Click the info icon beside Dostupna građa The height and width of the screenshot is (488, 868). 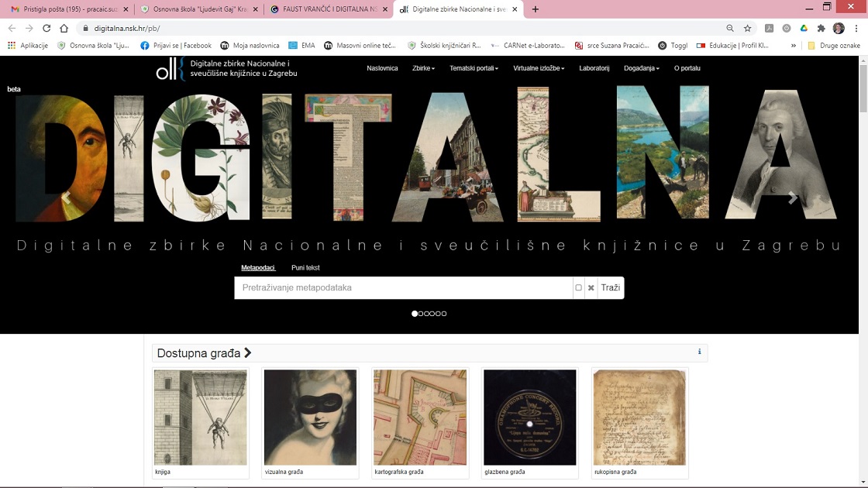tap(699, 352)
